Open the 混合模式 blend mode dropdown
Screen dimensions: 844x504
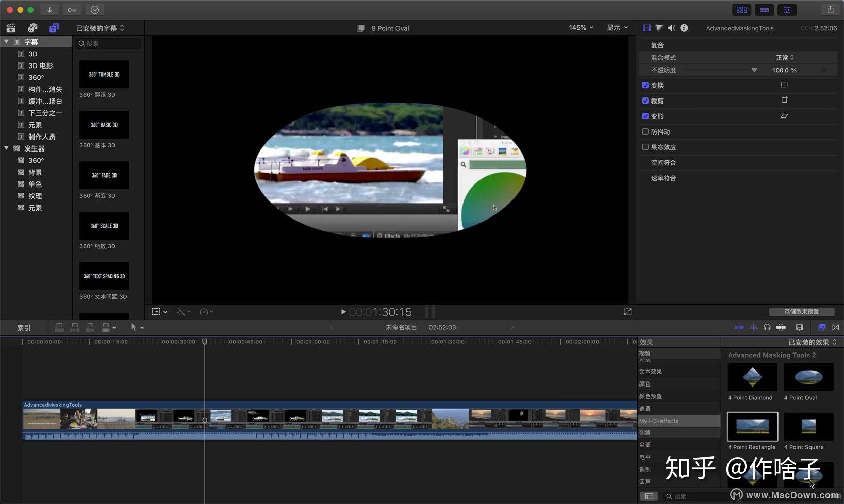click(x=784, y=57)
